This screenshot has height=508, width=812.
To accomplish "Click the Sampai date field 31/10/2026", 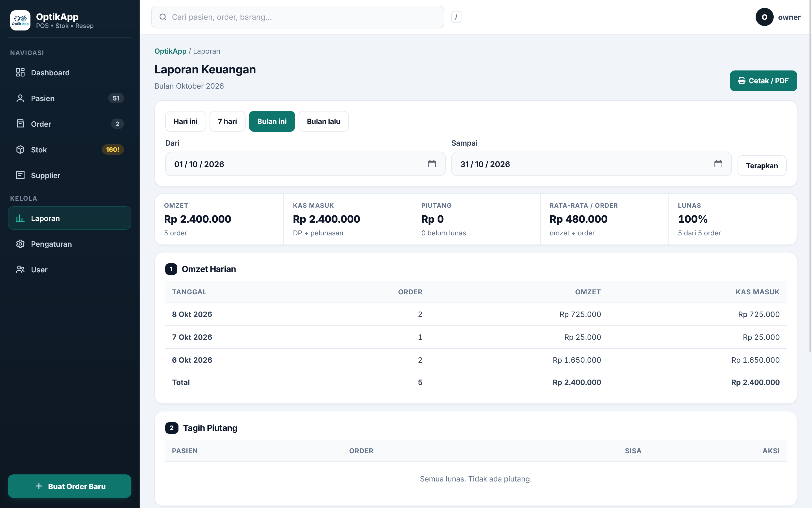I will pyautogui.click(x=591, y=164).
